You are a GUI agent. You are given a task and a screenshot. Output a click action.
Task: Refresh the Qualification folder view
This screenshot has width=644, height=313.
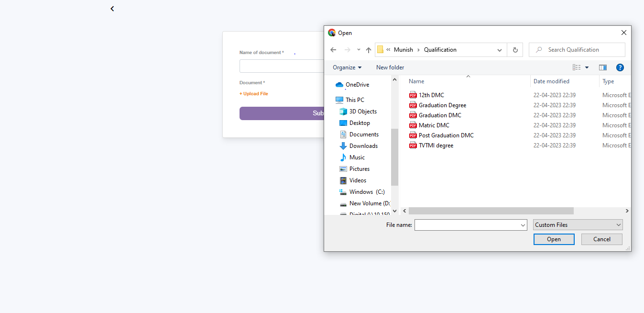click(515, 50)
